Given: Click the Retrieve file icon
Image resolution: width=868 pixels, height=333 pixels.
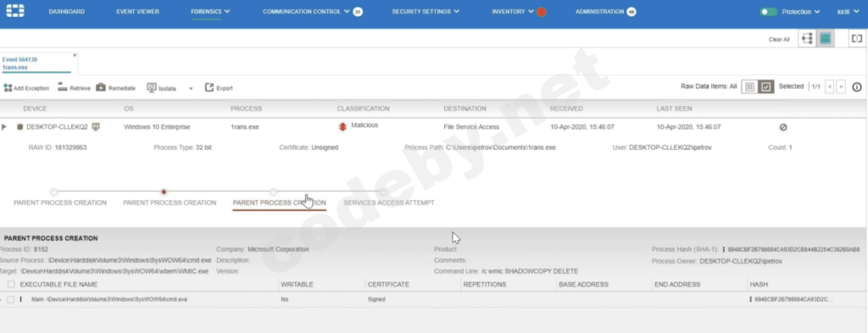Looking at the screenshot, I should pyautogui.click(x=63, y=87).
